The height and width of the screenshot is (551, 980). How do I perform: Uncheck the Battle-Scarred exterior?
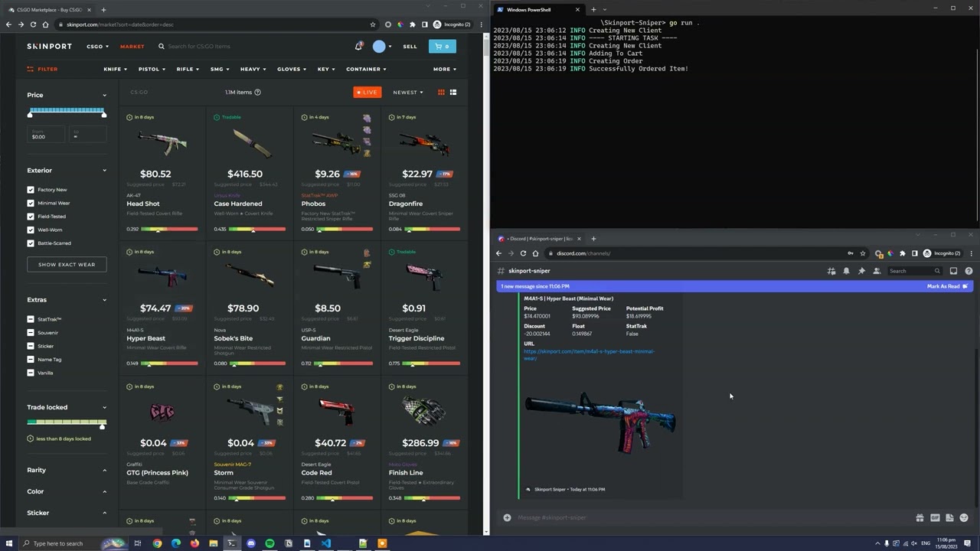(x=31, y=243)
